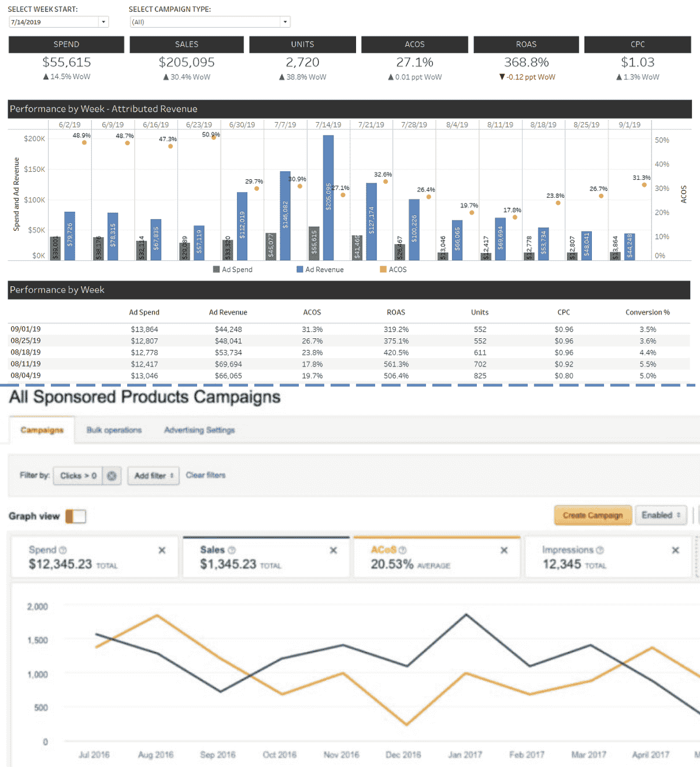
Task: Click the Impressions help icon
Action: 601,550
